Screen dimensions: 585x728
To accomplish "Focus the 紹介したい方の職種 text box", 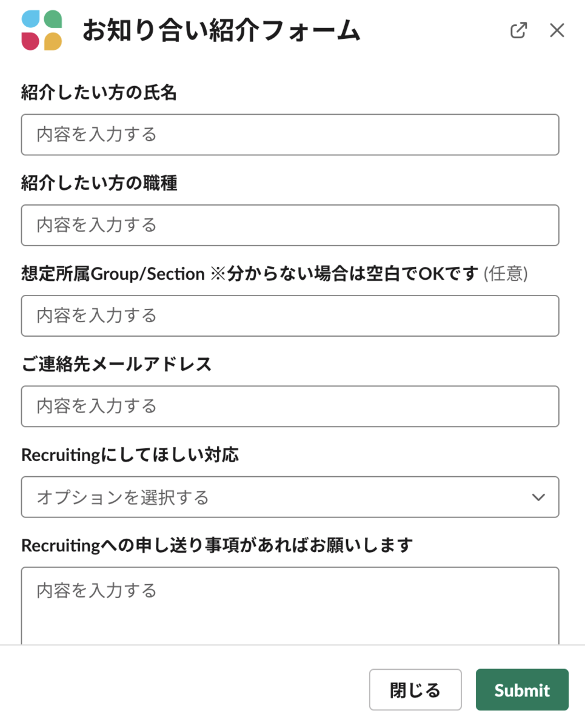I will point(290,225).
